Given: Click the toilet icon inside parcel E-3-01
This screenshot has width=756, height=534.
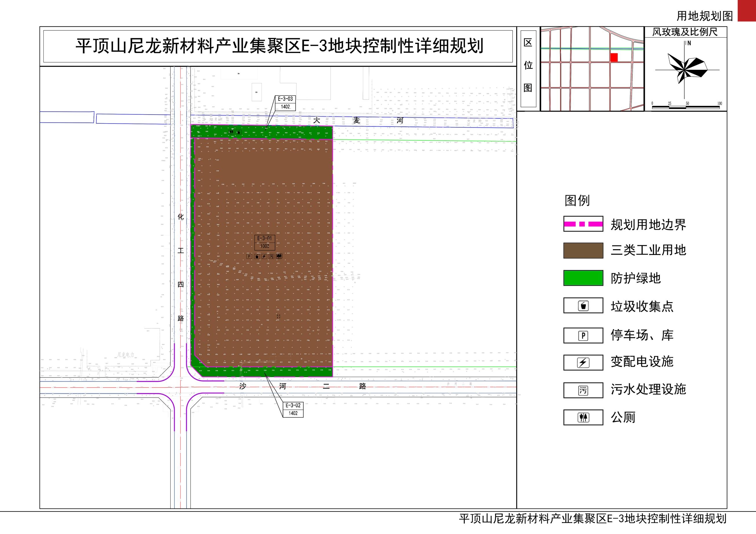Looking at the screenshot, I should pyautogui.click(x=279, y=256).
